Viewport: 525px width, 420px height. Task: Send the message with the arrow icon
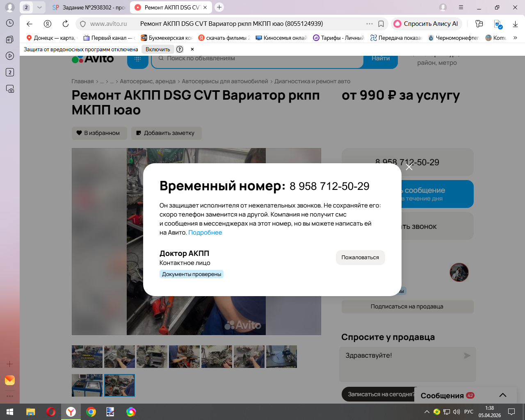[x=467, y=356]
